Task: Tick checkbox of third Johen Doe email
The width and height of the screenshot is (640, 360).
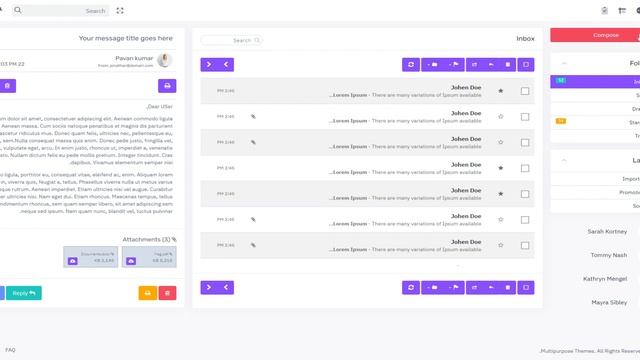Action: (x=525, y=142)
